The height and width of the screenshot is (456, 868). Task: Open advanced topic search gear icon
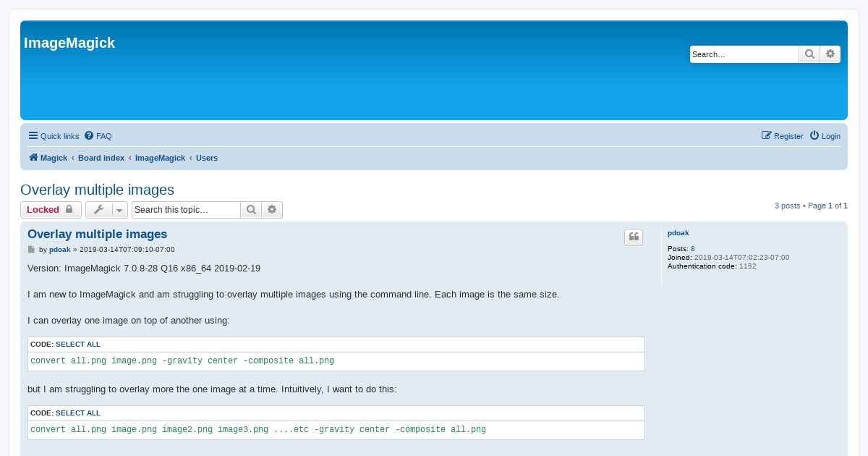coord(272,210)
